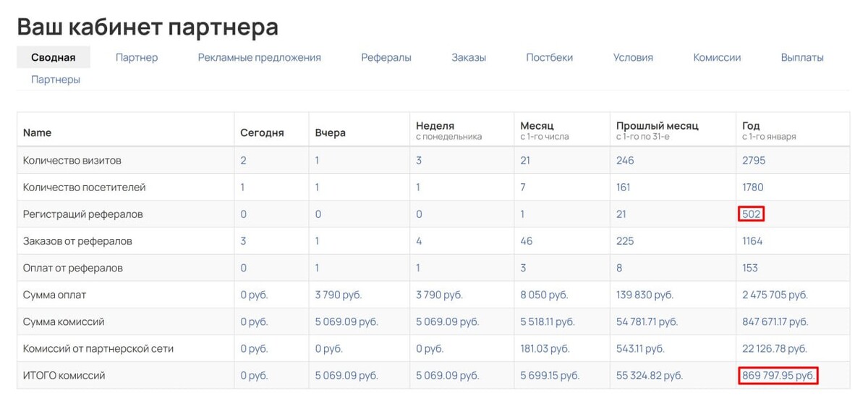Go to the Партнеры tab
This screenshot has width=868, height=404.
tap(56, 80)
